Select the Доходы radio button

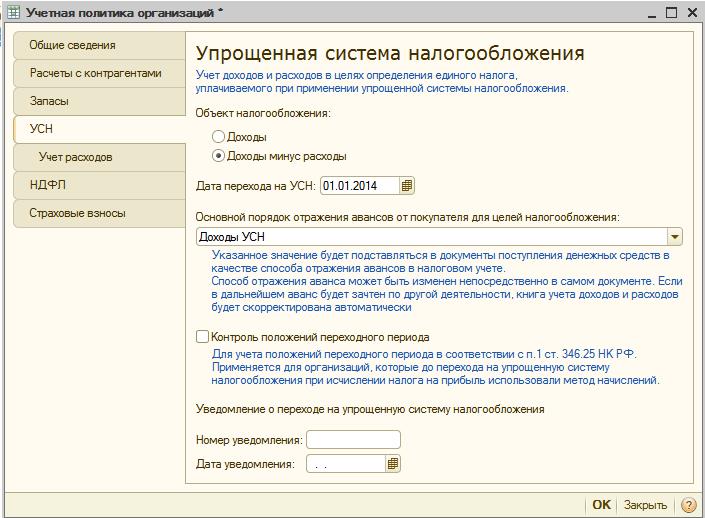click(219, 137)
